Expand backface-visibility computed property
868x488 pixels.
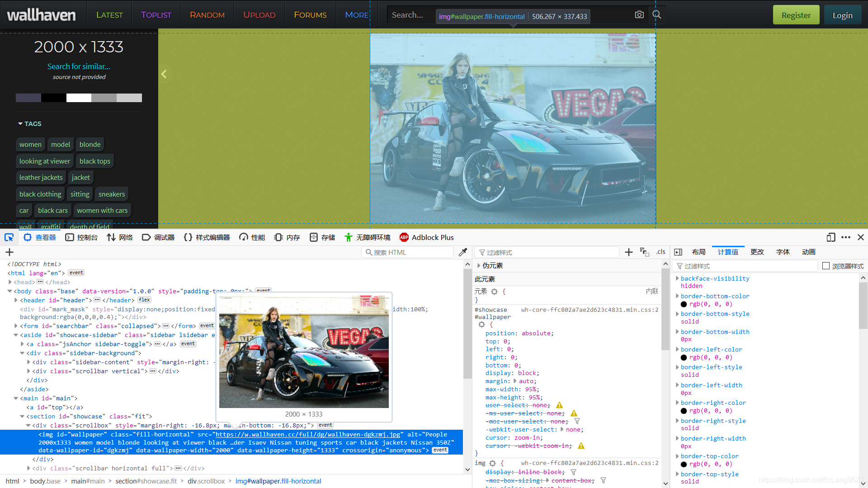click(x=677, y=279)
